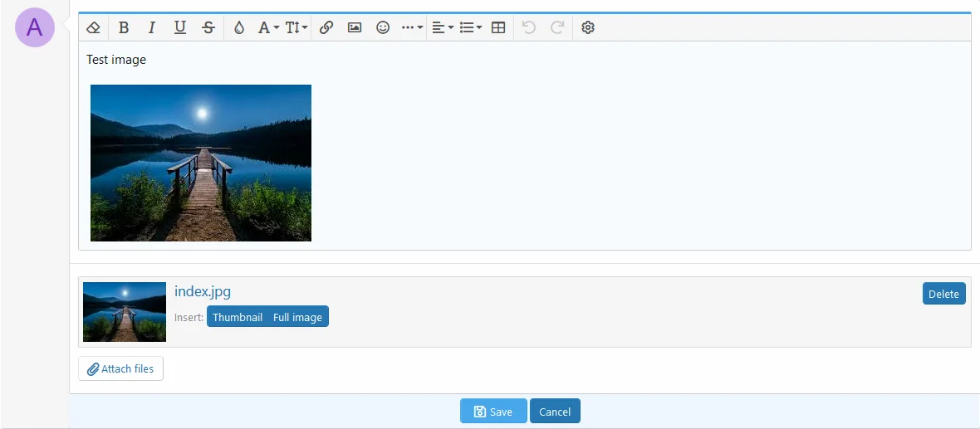Expand the more options ellipsis menu
This screenshot has width=980, height=429.
point(411,27)
